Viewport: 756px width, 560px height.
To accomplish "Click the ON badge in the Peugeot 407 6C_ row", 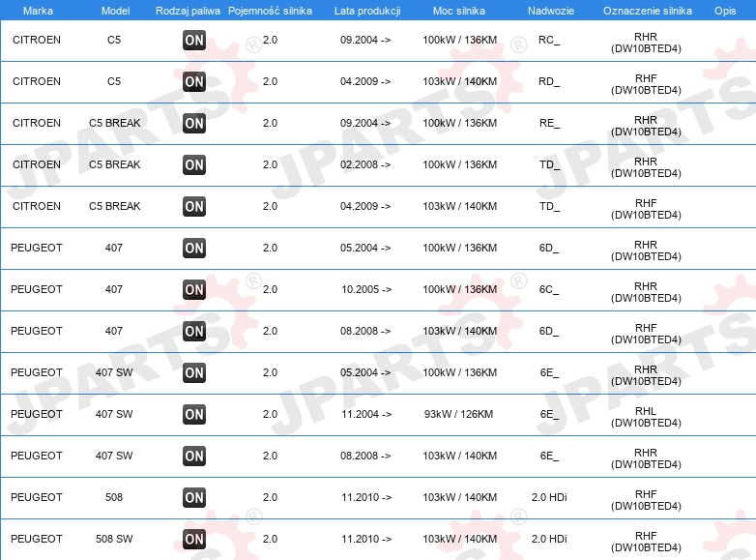I will (x=194, y=289).
